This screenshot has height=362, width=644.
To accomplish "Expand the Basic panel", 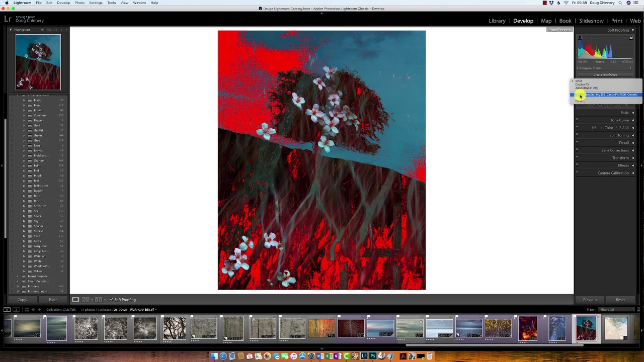I will (x=632, y=113).
